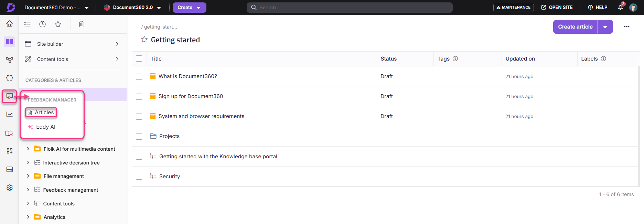
Task: Click the Create article button
Action: pos(575,27)
